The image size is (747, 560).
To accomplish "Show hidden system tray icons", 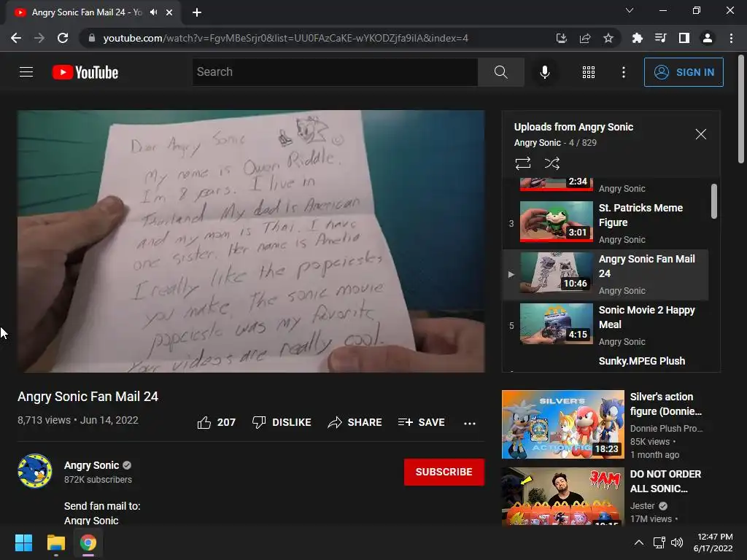I will (x=639, y=542).
